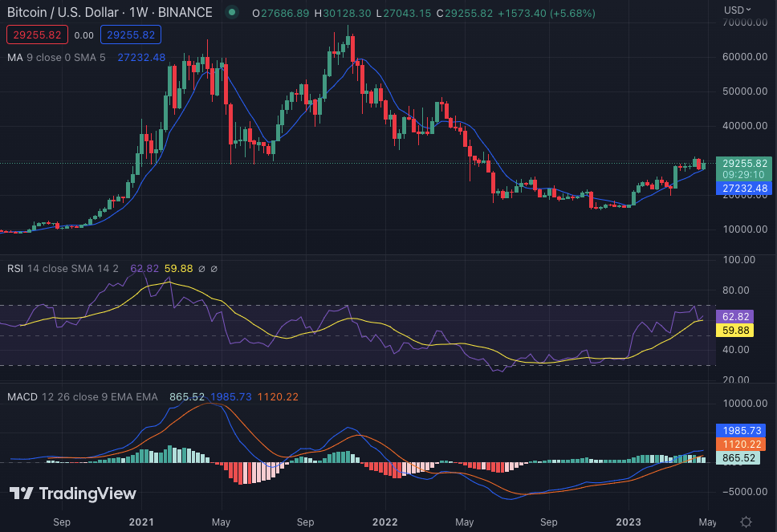Click the yellow "59.88" value in RSI legend
The image size is (777, 532).
pyautogui.click(x=178, y=269)
